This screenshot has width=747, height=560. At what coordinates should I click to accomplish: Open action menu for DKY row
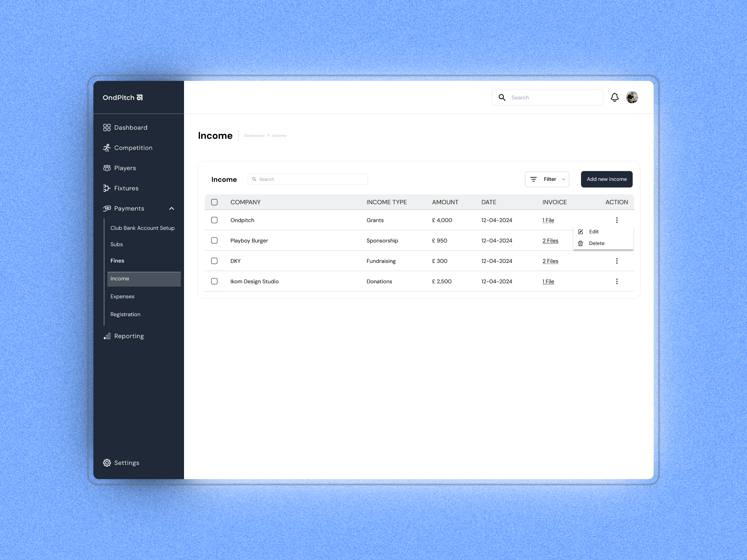(x=617, y=261)
